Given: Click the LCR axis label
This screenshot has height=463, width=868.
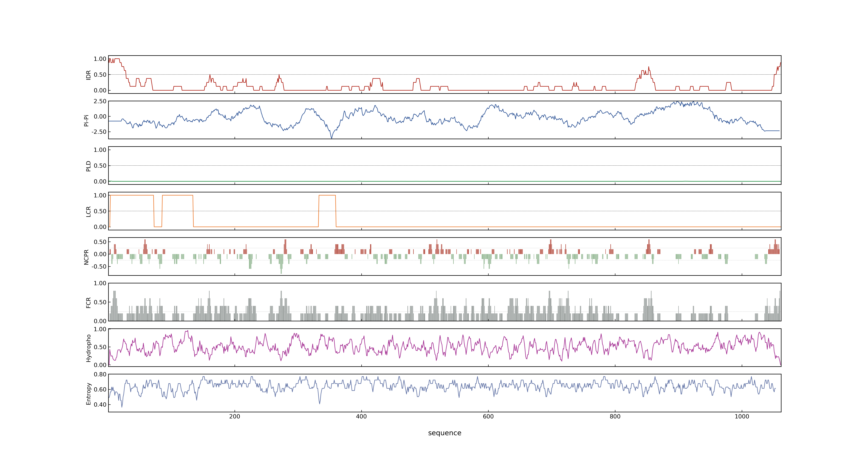Looking at the screenshot, I should coord(89,211).
